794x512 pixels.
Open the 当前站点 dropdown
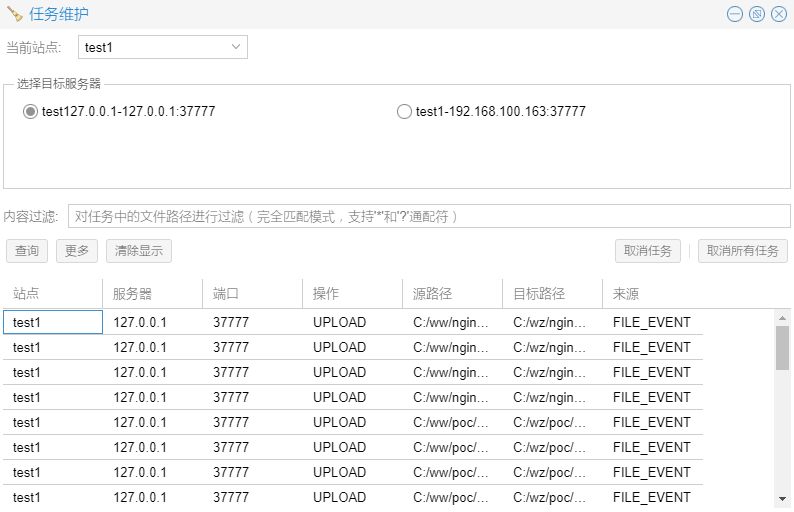tap(162, 47)
